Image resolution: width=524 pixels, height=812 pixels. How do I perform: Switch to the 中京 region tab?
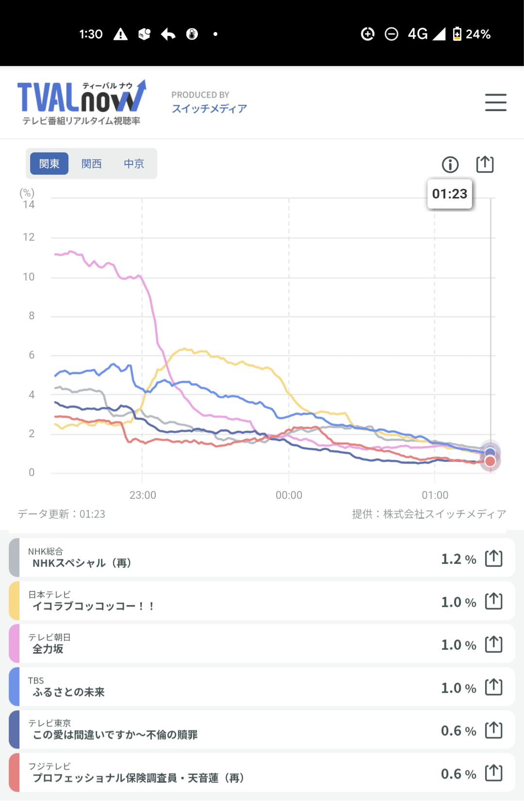pos(134,164)
